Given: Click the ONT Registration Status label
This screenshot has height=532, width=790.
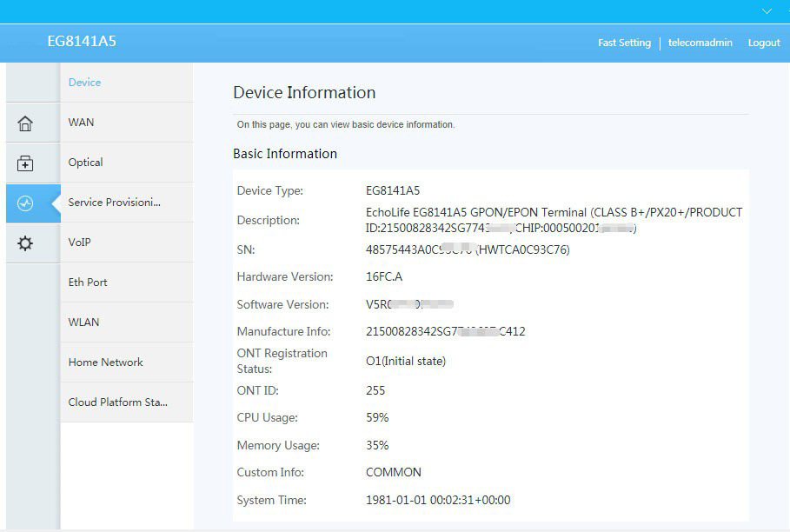Looking at the screenshot, I should point(282,361).
